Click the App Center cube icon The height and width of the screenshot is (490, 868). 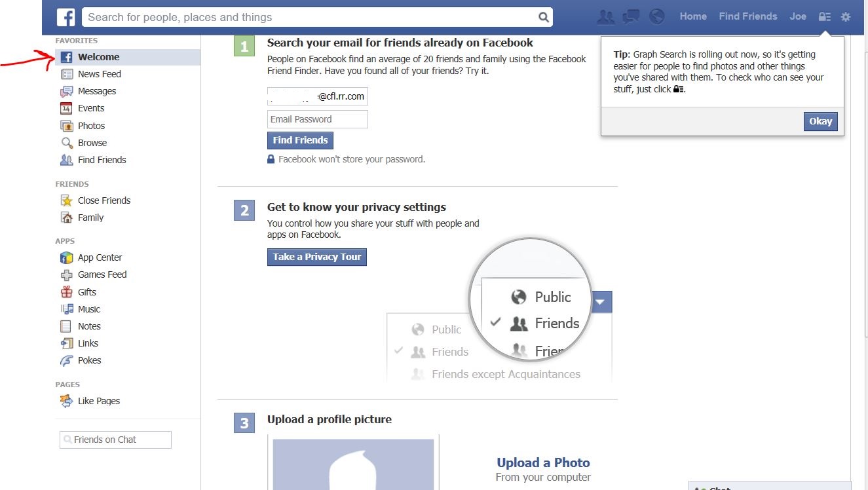(66, 257)
